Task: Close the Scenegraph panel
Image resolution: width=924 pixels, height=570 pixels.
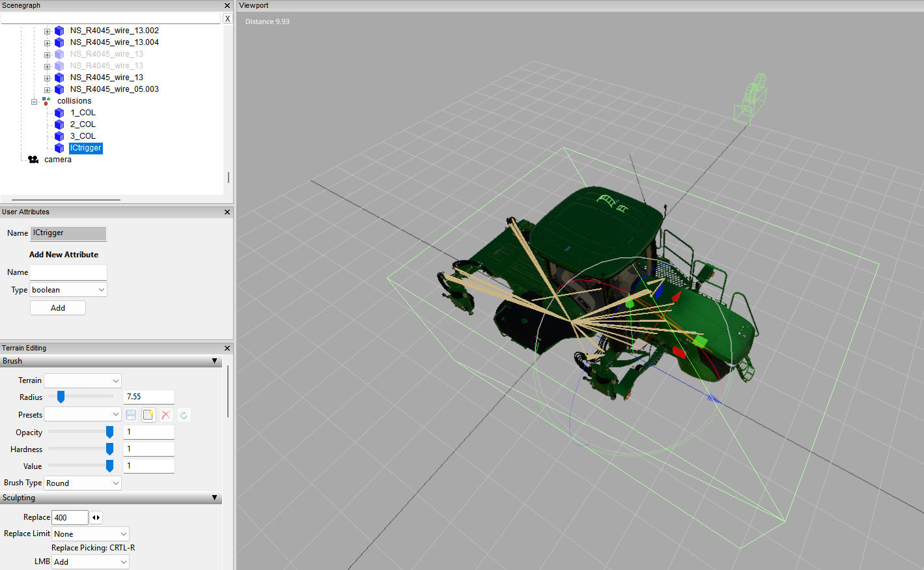Action: point(227,5)
